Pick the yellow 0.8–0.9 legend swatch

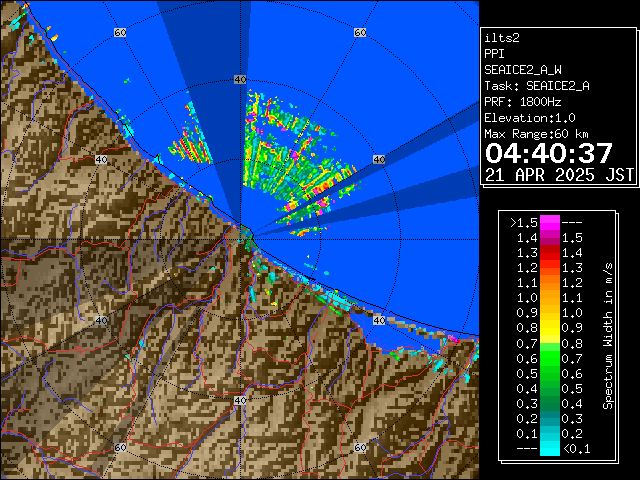[550, 328]
